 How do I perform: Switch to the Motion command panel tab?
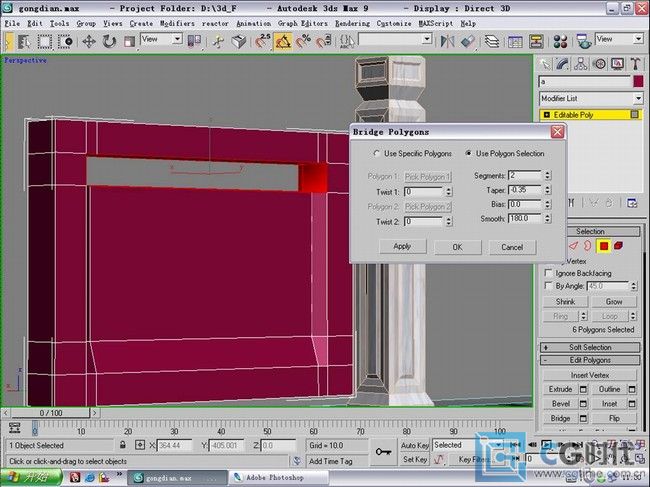(x=599, y=64)
